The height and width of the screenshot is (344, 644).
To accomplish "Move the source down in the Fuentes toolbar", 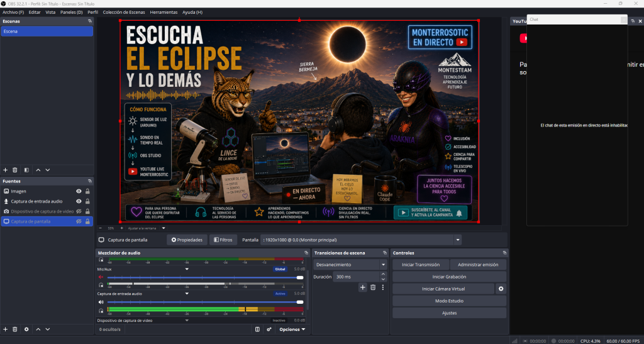I will coord(48,330).
